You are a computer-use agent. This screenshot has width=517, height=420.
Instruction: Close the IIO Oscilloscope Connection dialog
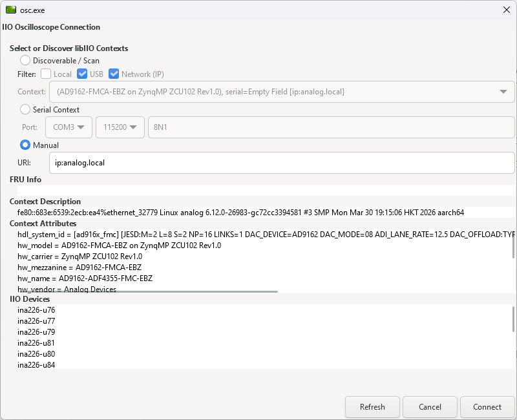point(507,10)
